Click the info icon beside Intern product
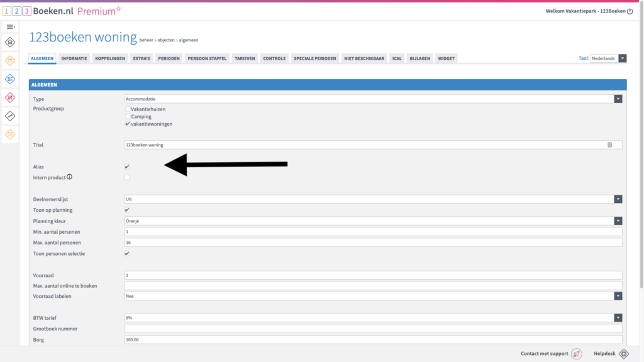The height and width of the screenshot is (362, 644). 69,177
